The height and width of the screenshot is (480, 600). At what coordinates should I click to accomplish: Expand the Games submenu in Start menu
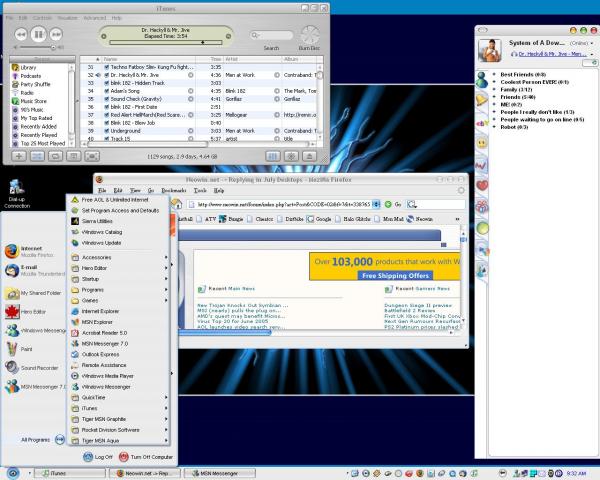[119, 300]
